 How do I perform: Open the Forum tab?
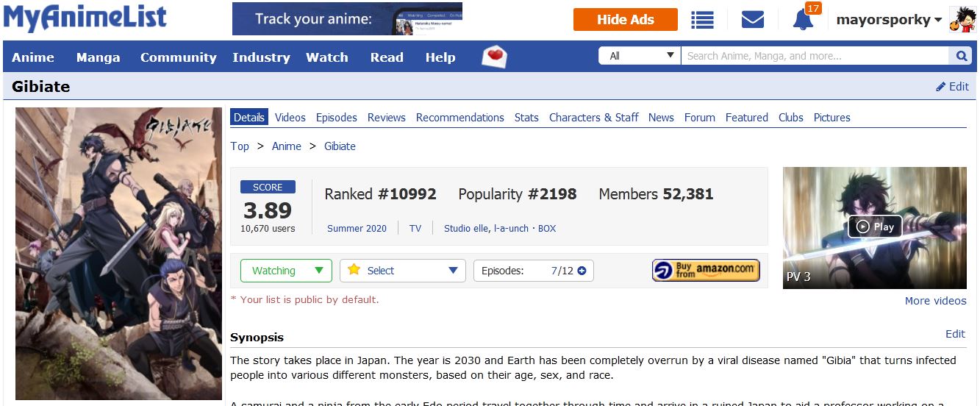pos(700,118)
